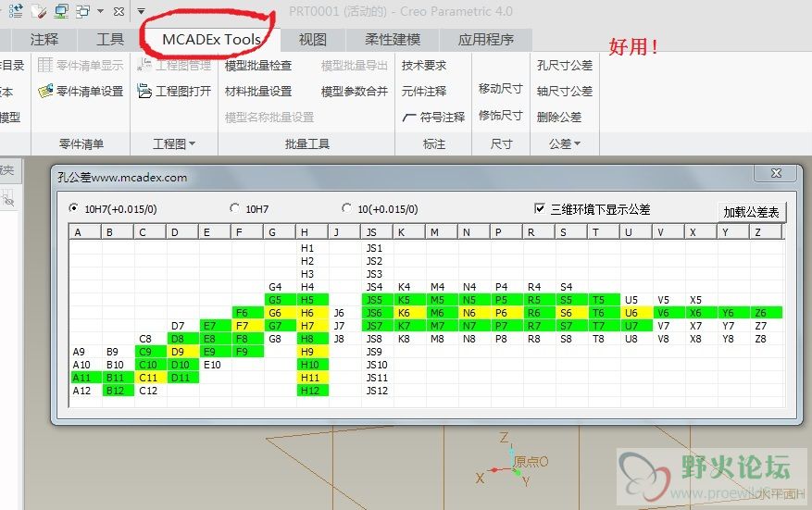Viewport: 812px width, 510px height.
Task: Open the 应用程序 ribbon tab
Action: (x=485, y=40)
